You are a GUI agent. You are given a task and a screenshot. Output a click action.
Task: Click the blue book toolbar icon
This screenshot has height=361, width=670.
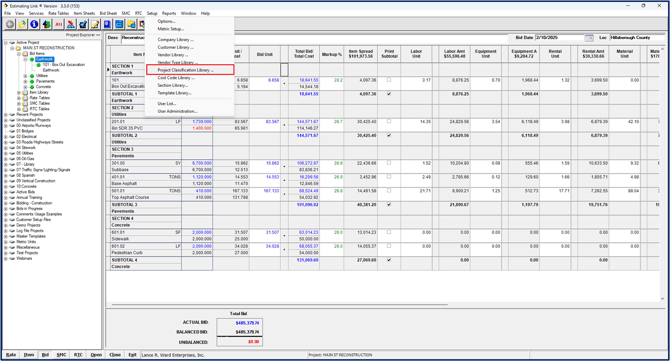[107, 24]
